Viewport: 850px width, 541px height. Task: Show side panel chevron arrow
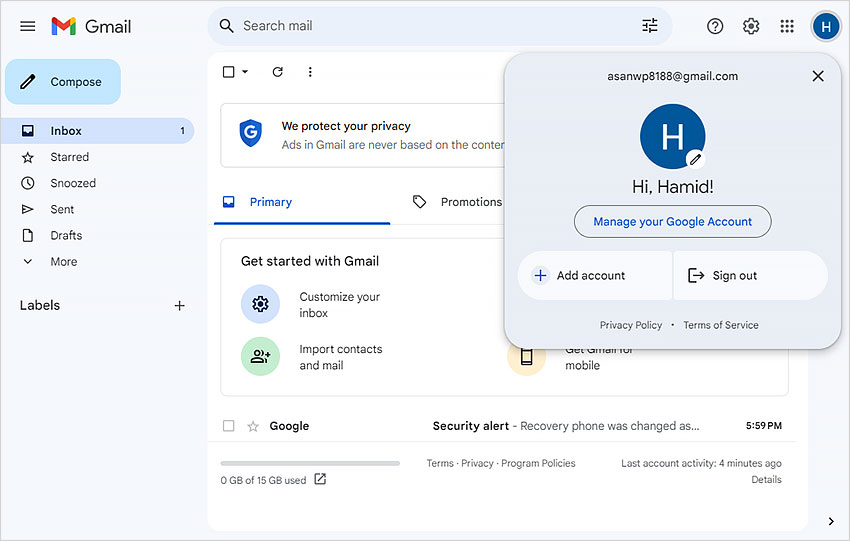pyautogui.click(x=831, y=521)
